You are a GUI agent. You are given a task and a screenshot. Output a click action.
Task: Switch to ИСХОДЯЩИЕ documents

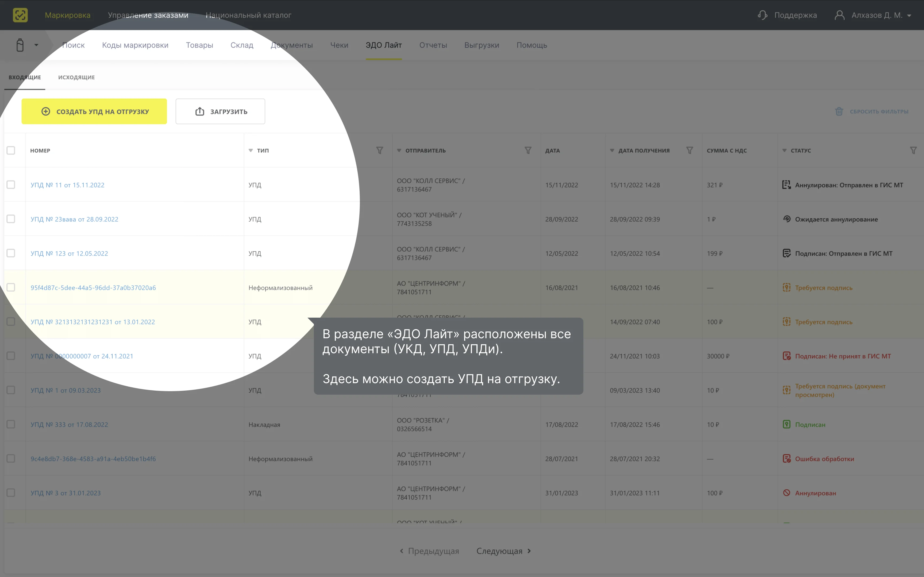click(x=76, y=77)
